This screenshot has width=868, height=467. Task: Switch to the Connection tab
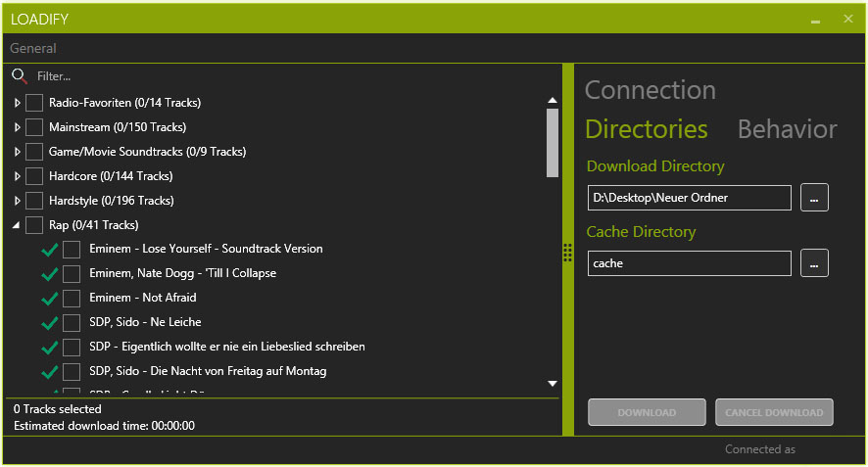[x=650, y=90]
